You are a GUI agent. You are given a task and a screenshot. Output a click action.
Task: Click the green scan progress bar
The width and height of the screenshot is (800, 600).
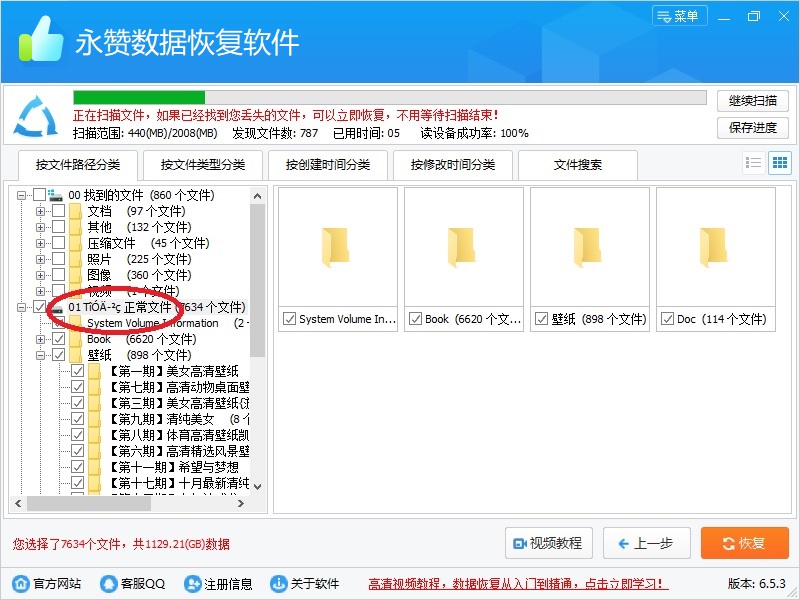point(139,97)
